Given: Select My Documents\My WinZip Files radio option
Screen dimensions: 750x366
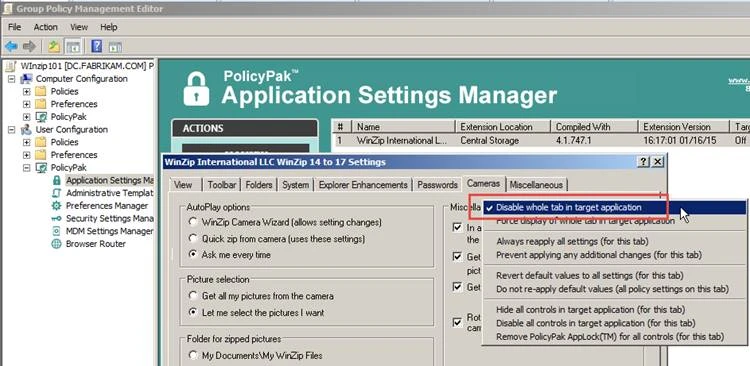Looking at the screenshot, I should tap(193, 355).
